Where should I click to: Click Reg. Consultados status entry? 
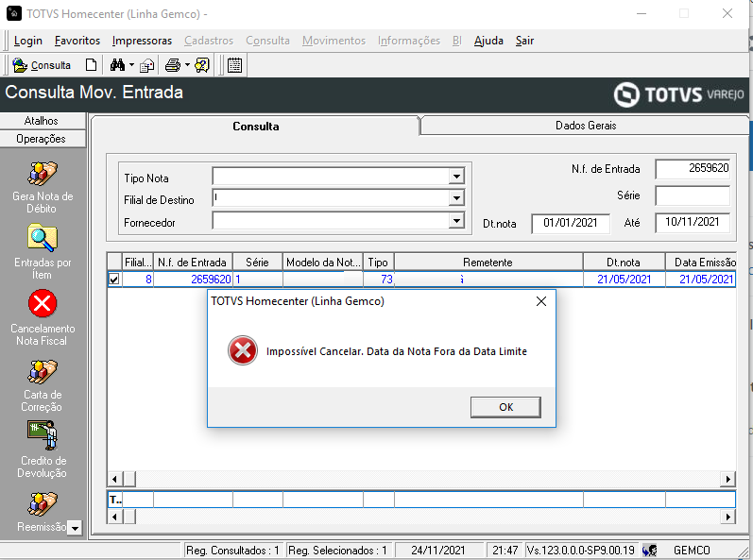click(233, 551)
